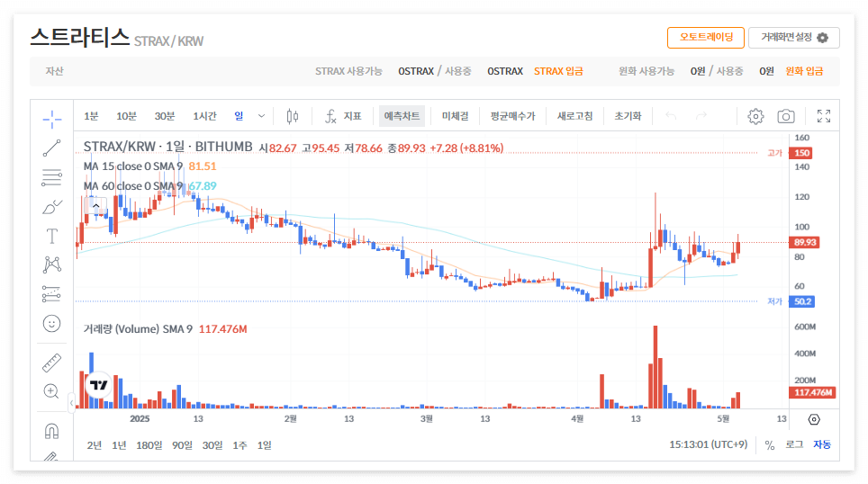Set the range to 30일

click(212, 445)
